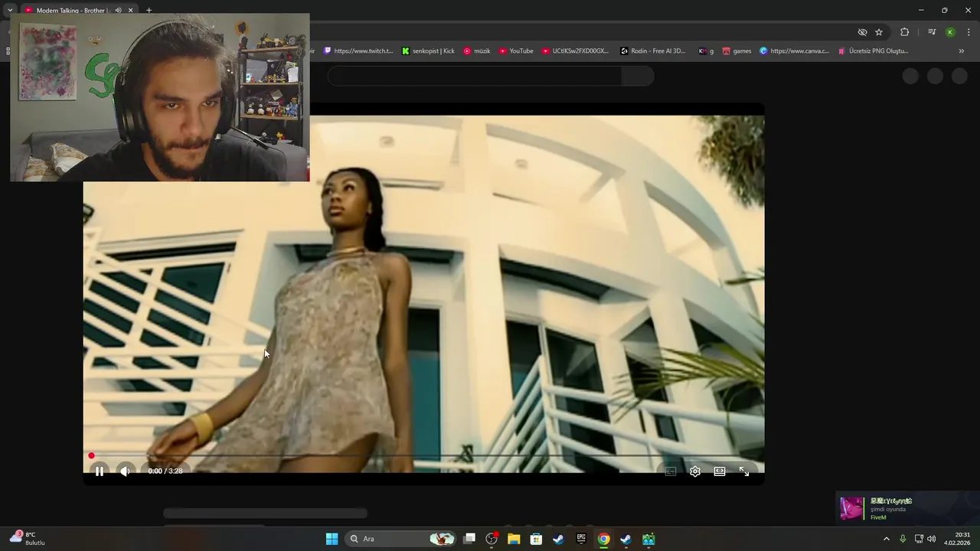The width and height of the screenshot is (980, 551).
Task: Open the senkopist | Kick bookmark
Action: tap(428, 51)
